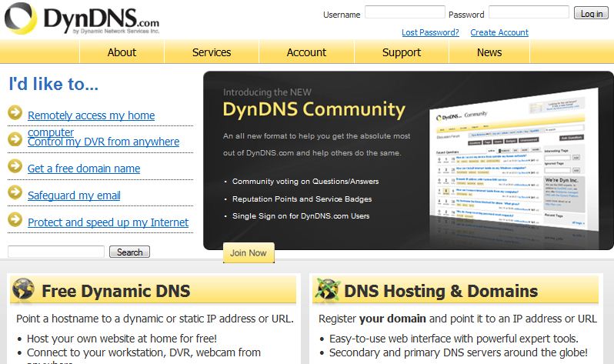Click the I'd like to... heading
Viewport: 614px width, 364px height.
(x=54, y=84)
